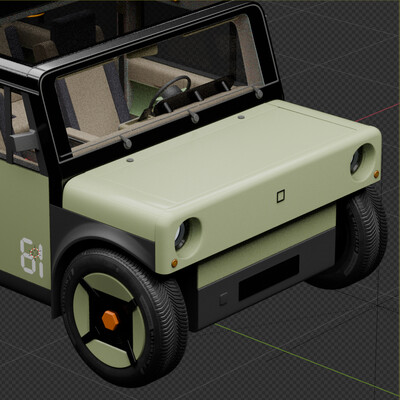Image resolution: width=400 pixels, height=400 pixels.
Task: Select the square emblem on hood front
Action: pos(281,196)
